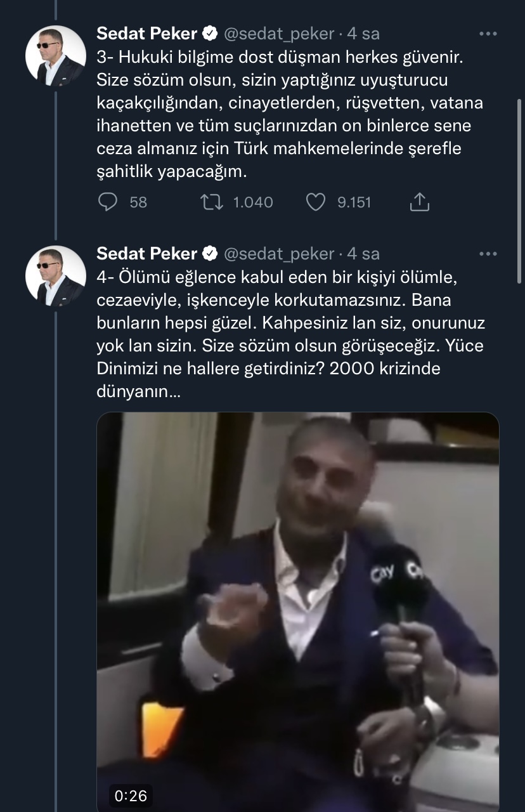525x812 pixels.
Task: Open profile picture on tweet 3
Action: (x=55, y=56)
